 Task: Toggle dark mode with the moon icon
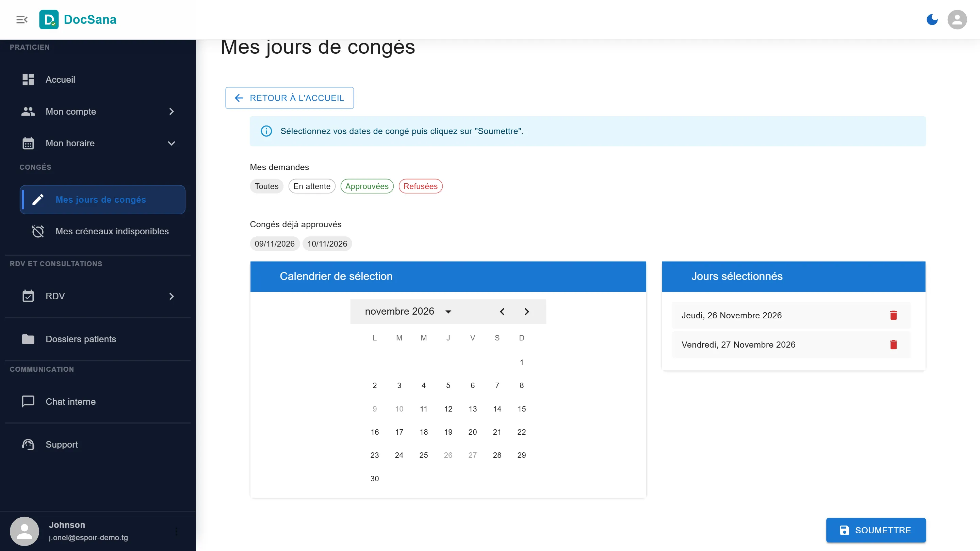click(932, 19)
